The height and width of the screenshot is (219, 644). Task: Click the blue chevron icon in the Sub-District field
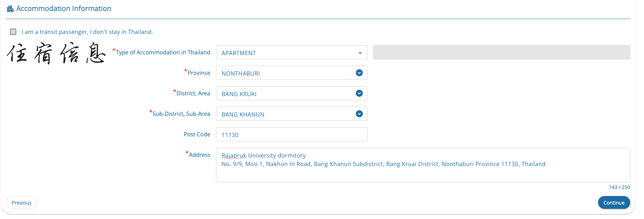pyautogui.click(x=359, y=114)
